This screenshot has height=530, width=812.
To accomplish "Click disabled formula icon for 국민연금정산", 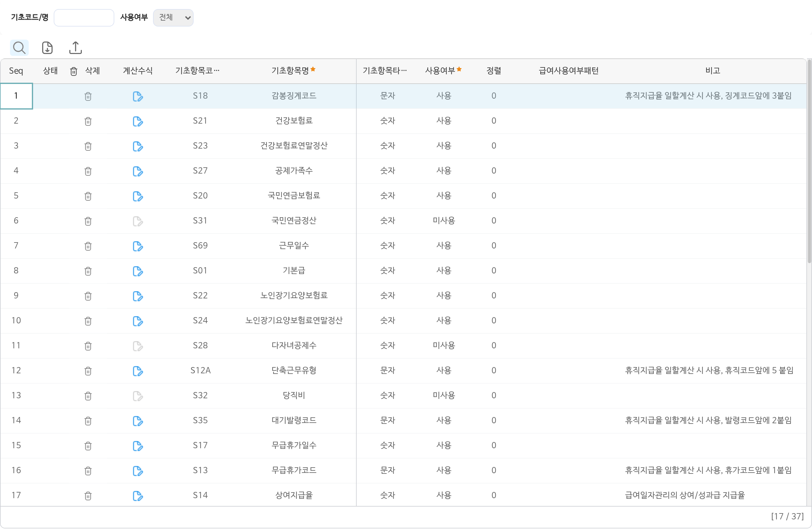I will [x=138, y=221].
